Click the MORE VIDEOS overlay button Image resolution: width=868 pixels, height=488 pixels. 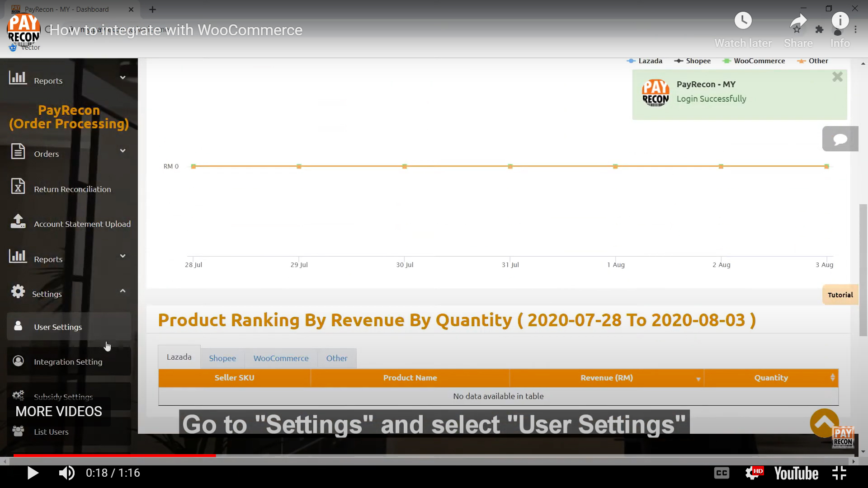[x=59, y=412]
